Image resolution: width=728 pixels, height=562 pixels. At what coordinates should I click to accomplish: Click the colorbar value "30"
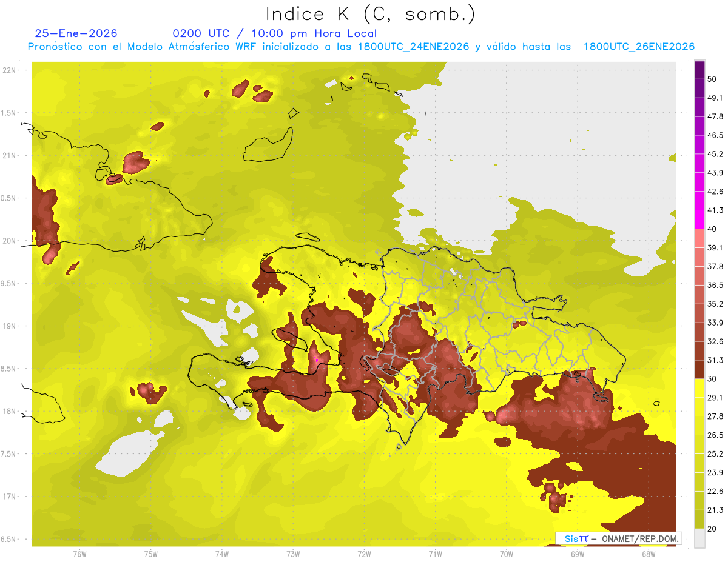tap(713, 378)
